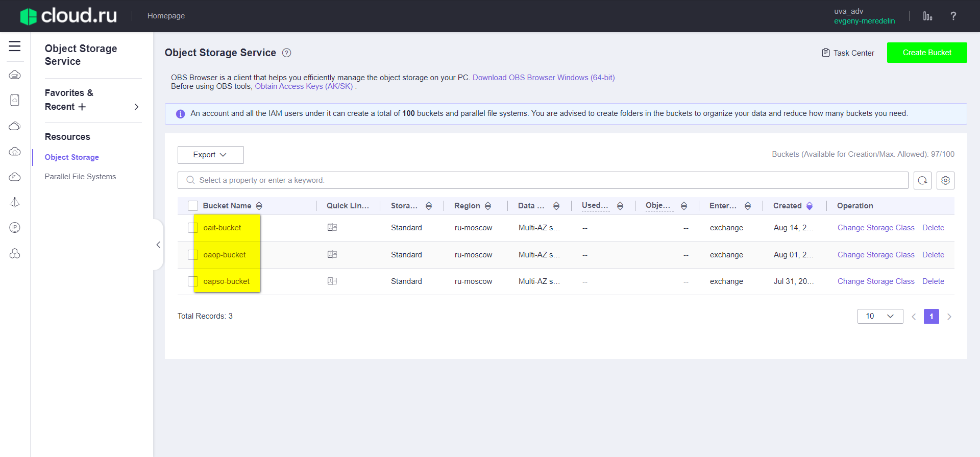This screenshot has width=980, height=457.
Task: Switch to Parallel File Systems
Action: (x=80, y=177)
